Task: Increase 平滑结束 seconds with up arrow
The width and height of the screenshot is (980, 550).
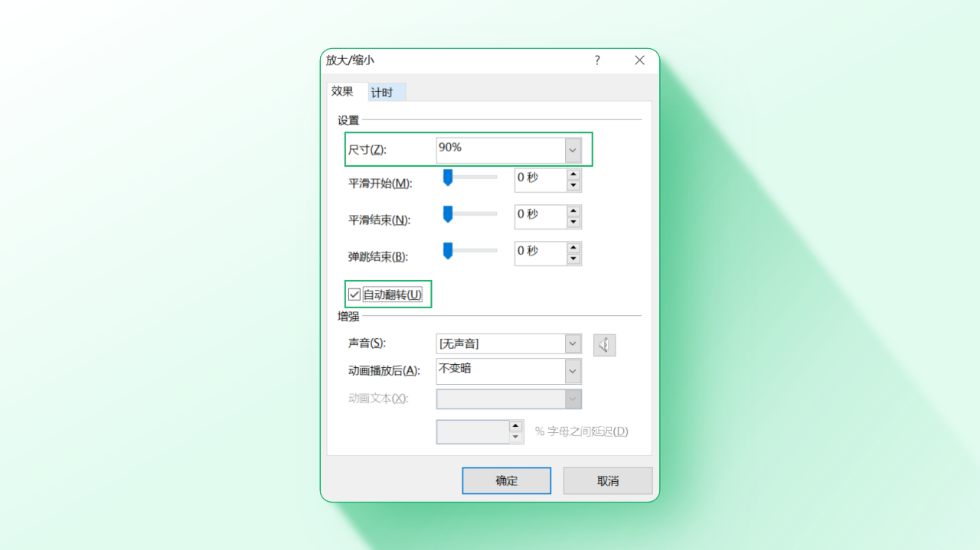Action: (573, 211)
